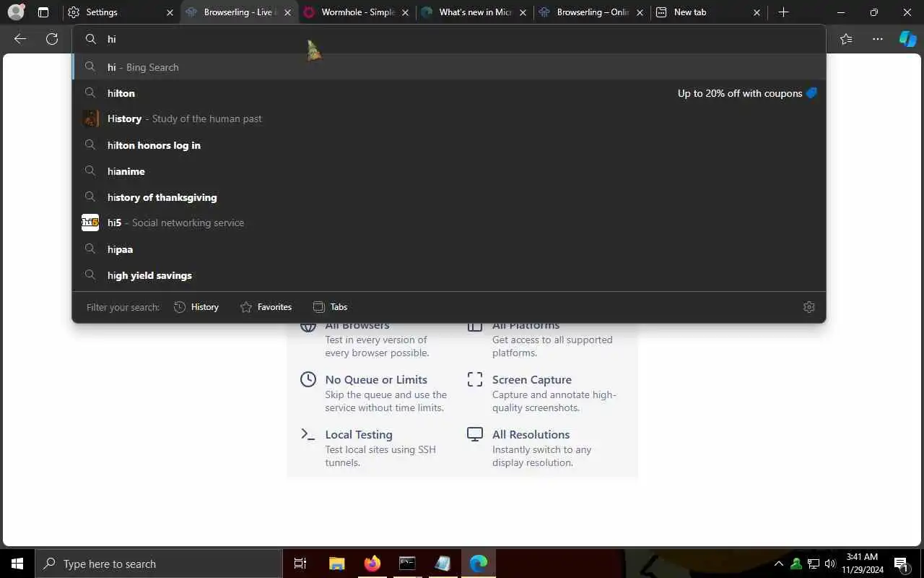Click the 'Screen Capture' heading
Screen dimensions: 924x578
(x=532, y=379)
